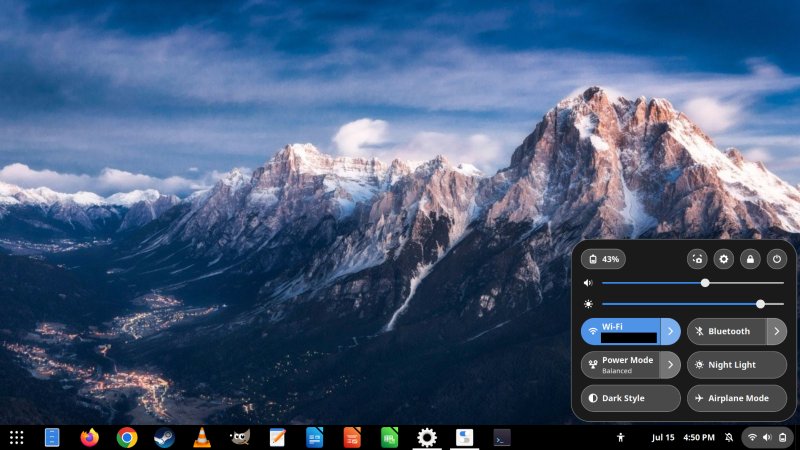The width and height of the screenshot is (800, 450).
Task: Expand Power Mode options arrow
Action: coord(670,365)
